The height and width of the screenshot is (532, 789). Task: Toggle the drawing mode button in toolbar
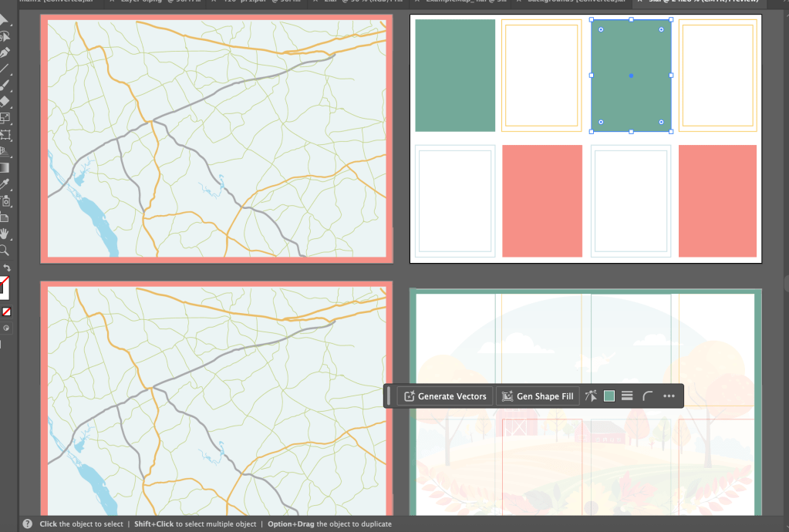click(x=7, y=327)
